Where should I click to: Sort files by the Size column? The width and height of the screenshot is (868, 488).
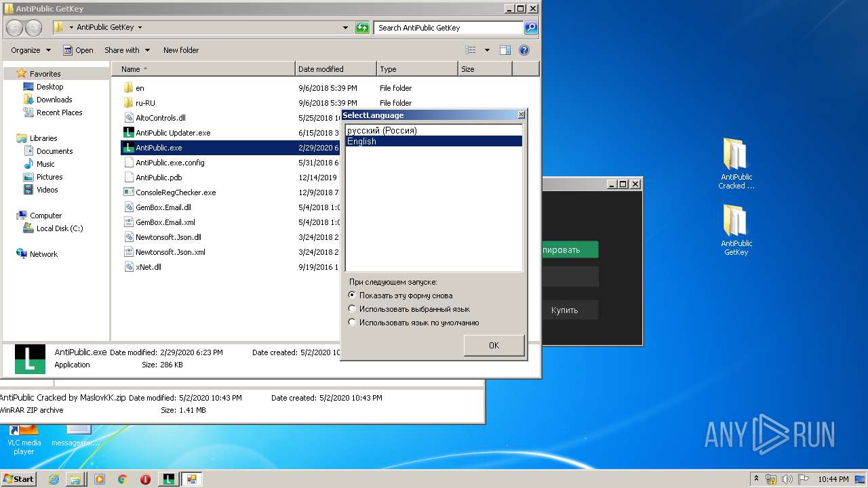click(485, 69)
